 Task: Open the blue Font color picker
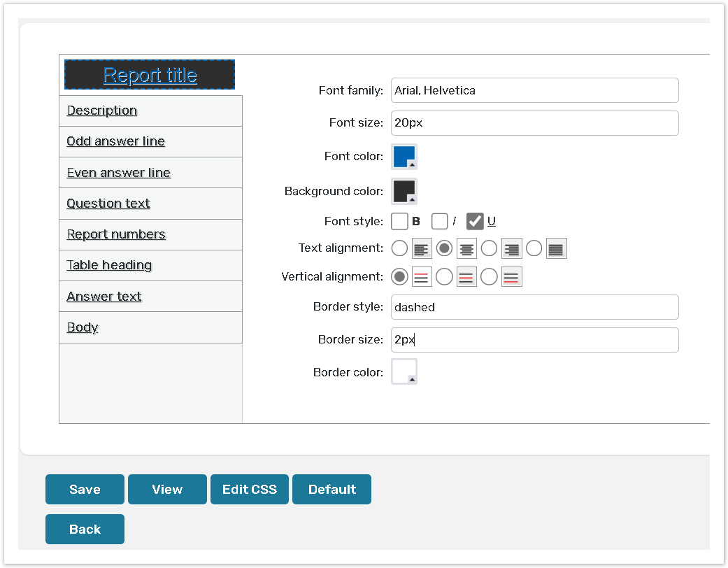(404, 157)
